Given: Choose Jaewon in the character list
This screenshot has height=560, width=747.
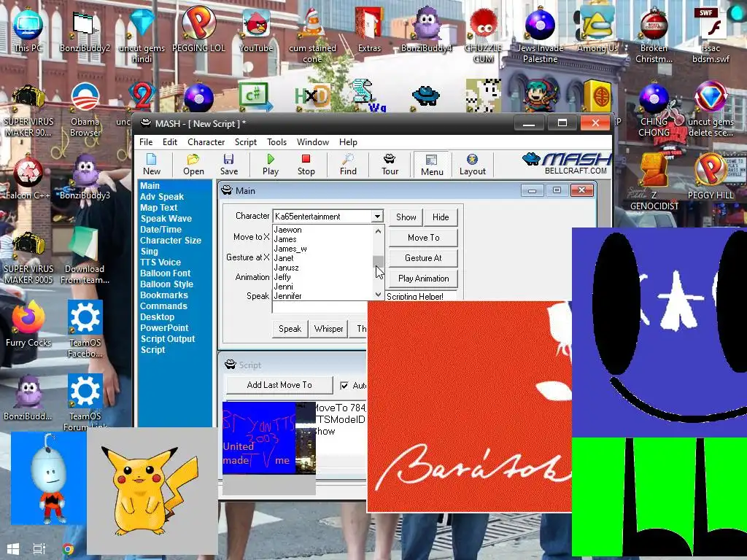Looking at the screenshot, I should [287, 230].
